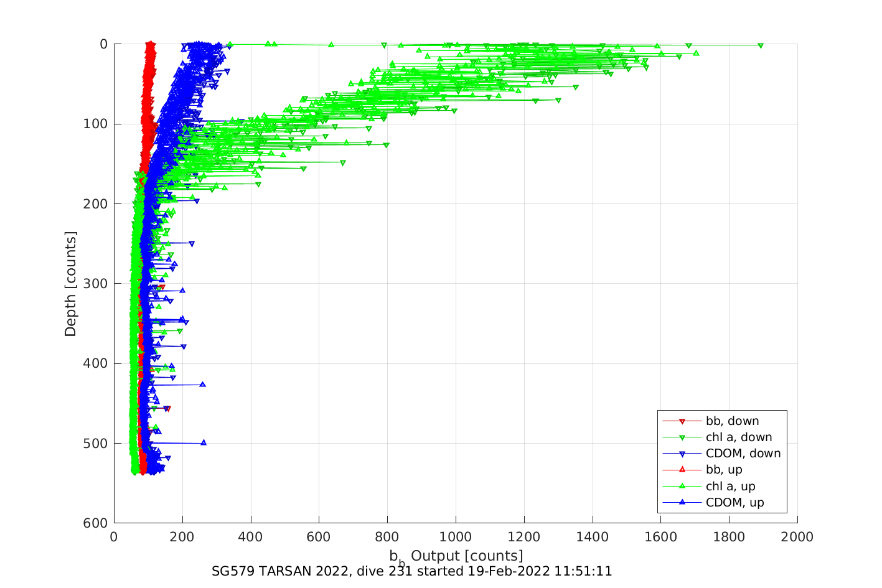This screenshot has width=882, height=588.
Task: Click the red down-triangle marker for 'bb, down'
Action: (682, 422)
